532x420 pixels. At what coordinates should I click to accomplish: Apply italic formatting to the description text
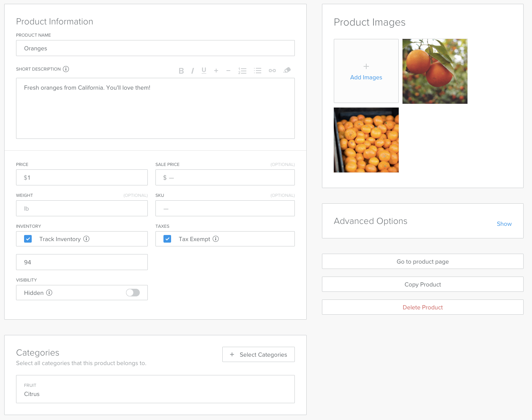click(x=192, y=70)
